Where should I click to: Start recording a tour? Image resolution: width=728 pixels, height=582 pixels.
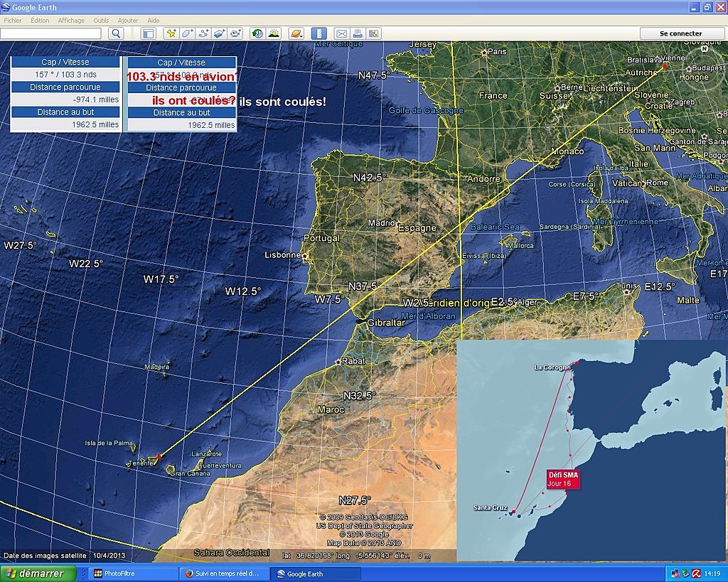236,33
